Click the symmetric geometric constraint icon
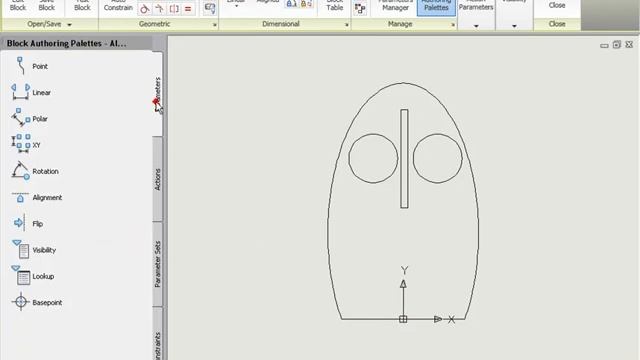This screenshot has height=360, width=640. [174, 9]
